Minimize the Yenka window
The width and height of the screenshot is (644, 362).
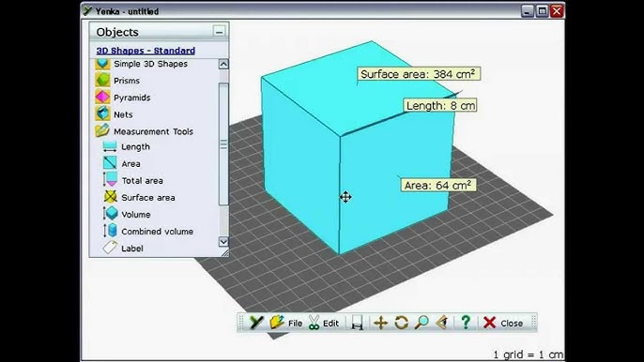(528, 11)
